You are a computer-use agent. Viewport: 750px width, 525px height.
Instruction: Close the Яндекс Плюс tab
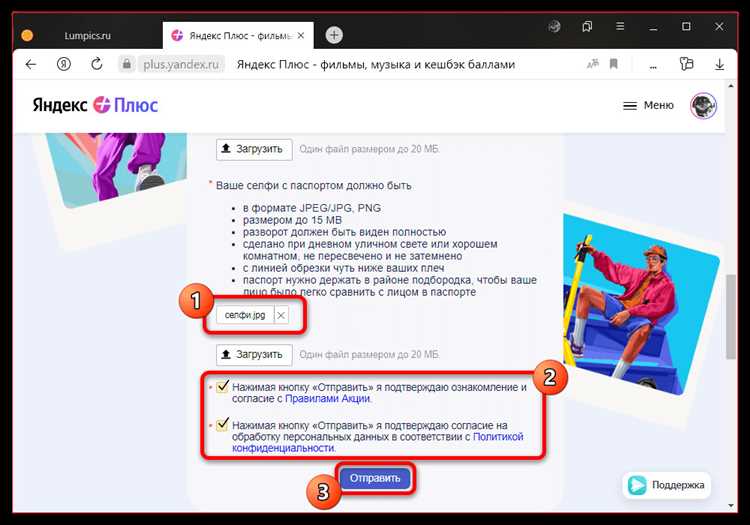pyautogui.click(x=301, y=35)
